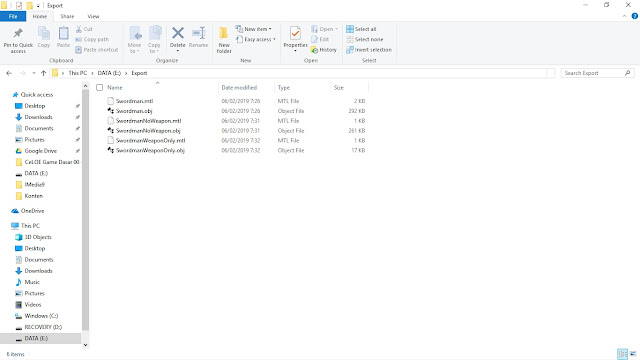
Task: Click Select all
Action: [361, 29]
